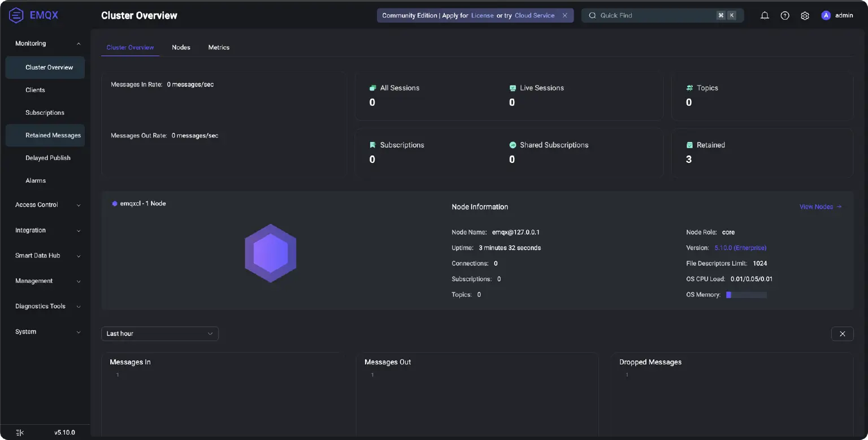868x440 pixels.
Task: Open the help question mark icon
Action: 785,16
